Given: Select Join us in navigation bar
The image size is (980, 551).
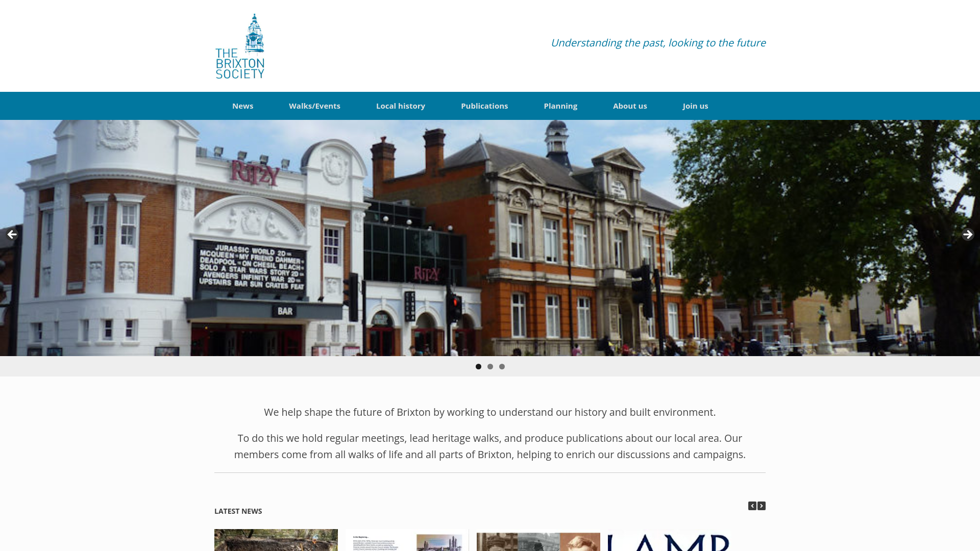Looking at the screenshot, I should coord(695,106).
